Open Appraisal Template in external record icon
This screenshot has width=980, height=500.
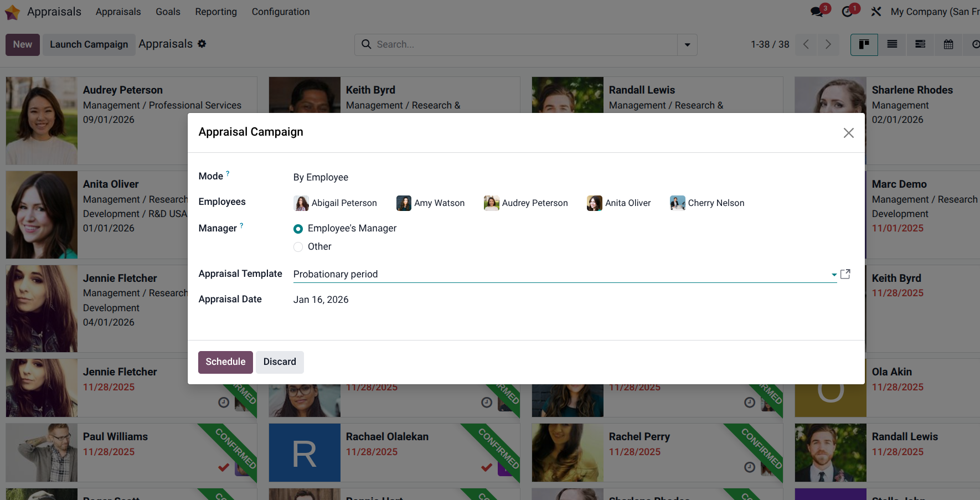click(845, 274)
